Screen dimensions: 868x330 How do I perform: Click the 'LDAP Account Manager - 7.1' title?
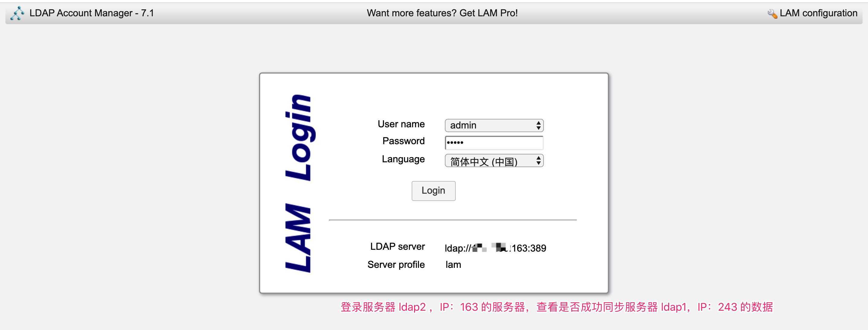92,13
